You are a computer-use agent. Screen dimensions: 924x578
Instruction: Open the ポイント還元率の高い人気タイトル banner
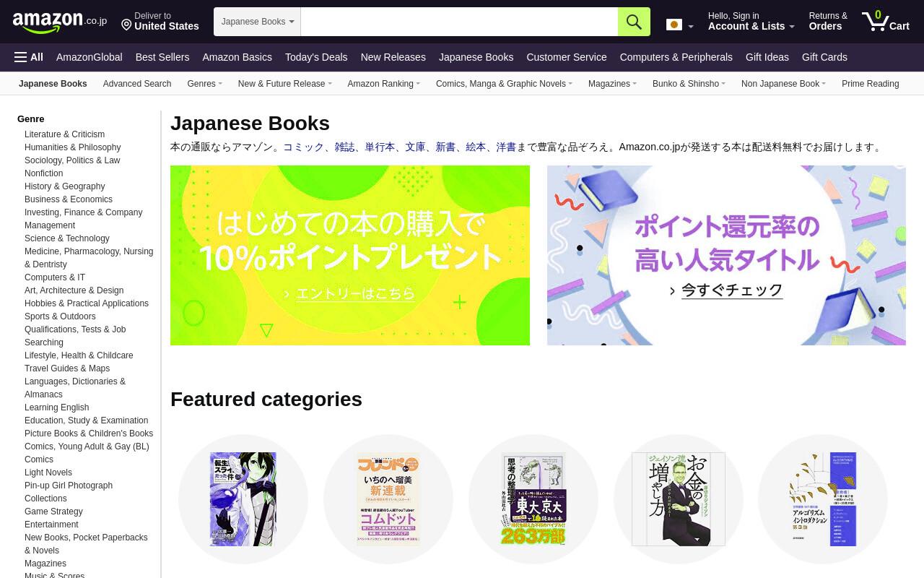pyautogui.click(x=726, y=255)
